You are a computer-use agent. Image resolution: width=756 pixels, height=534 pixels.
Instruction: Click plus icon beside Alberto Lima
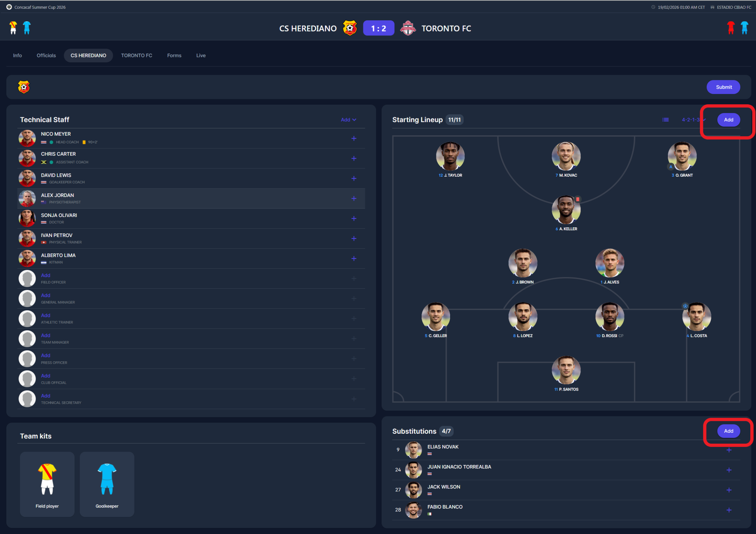click(354, 258)
